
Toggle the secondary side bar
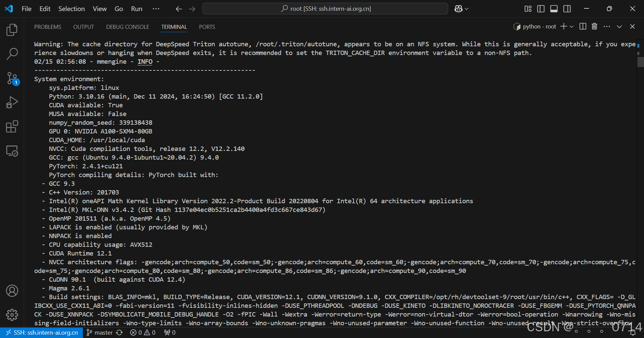pyautogui.click(x=567, y=9)
